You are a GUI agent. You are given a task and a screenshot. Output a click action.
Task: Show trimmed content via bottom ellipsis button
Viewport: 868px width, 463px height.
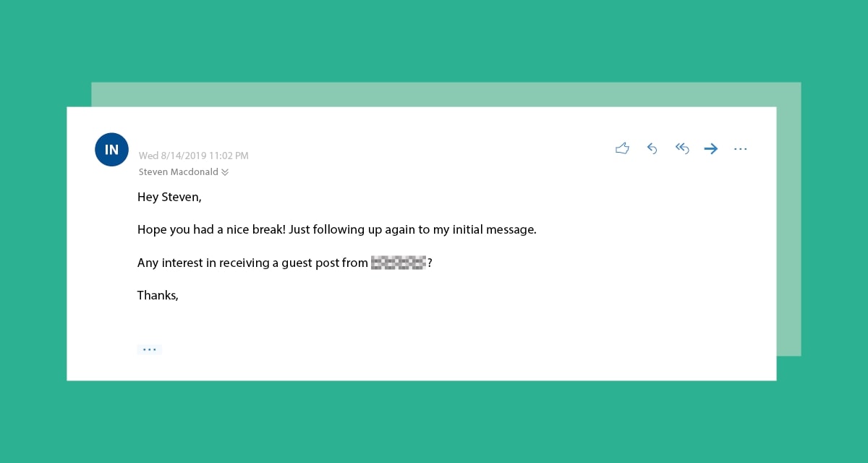point(149,349)
